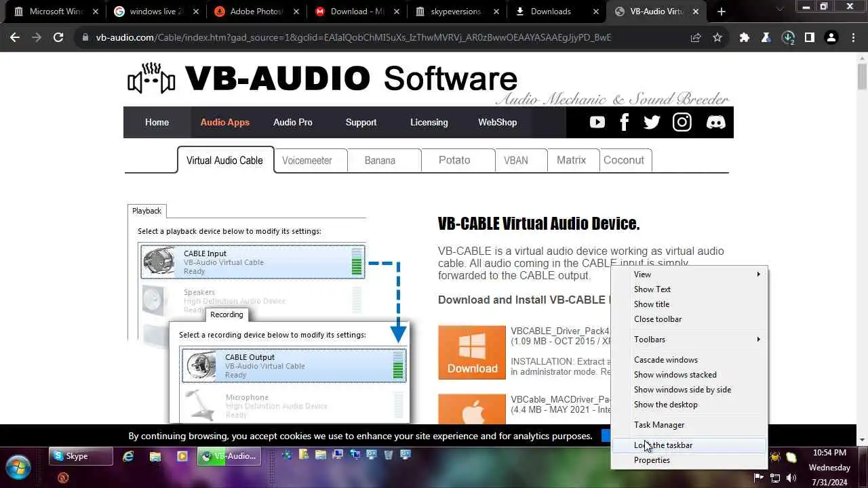Choose Show the desktop
This screenshot has height=488, width=868.
click(x=690, y=405)
